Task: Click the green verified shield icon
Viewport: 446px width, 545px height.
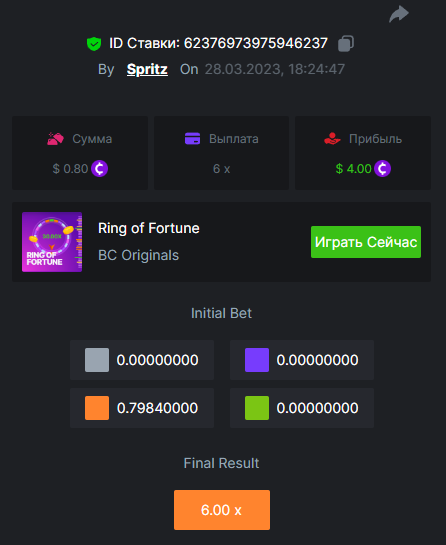Action: click(x=94, y=44)
